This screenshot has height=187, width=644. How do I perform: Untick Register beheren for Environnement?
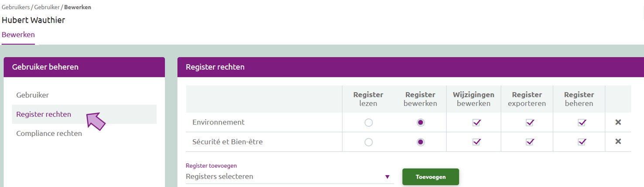pos(582,122)
